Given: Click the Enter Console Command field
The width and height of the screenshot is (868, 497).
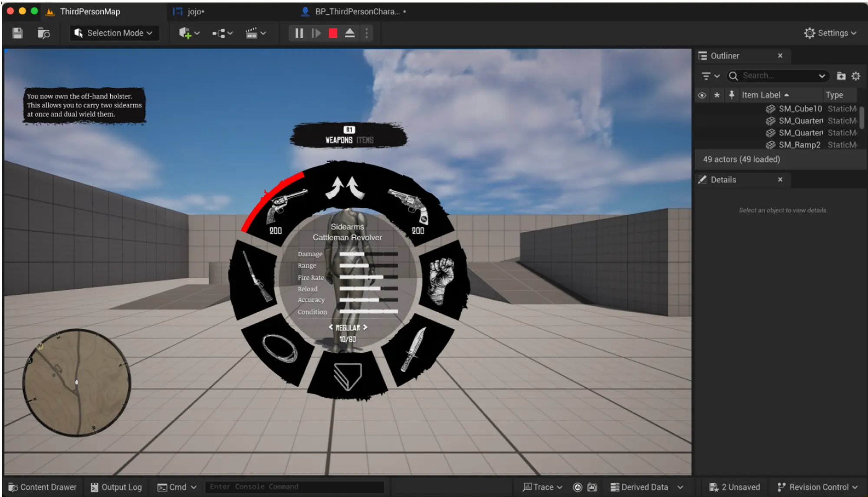Looking at the screenshot, I should 294,487.
